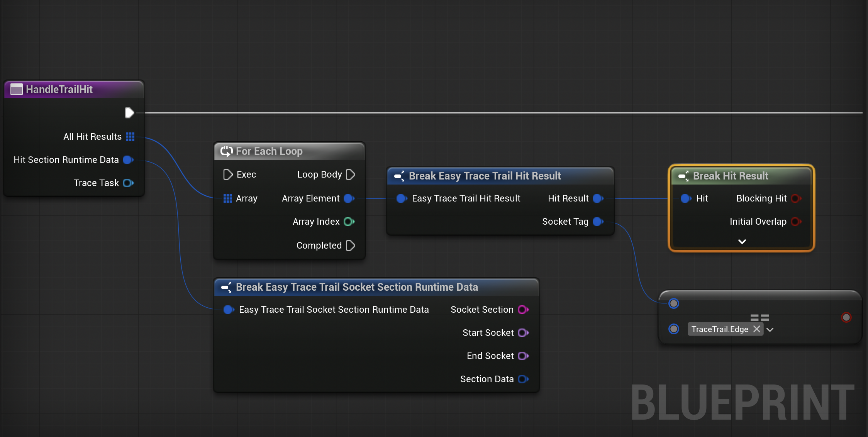Click the HandleTrailHit execution output pin

tap(129, 113)
